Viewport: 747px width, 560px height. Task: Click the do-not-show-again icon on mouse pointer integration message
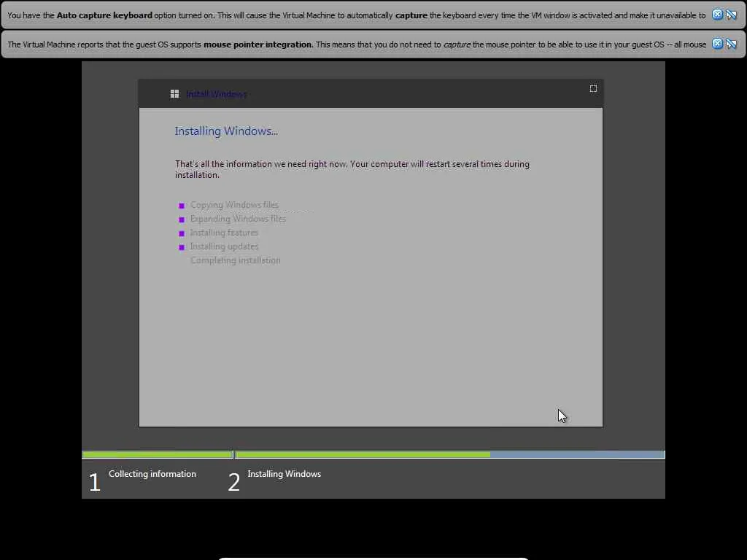[731, 44]
